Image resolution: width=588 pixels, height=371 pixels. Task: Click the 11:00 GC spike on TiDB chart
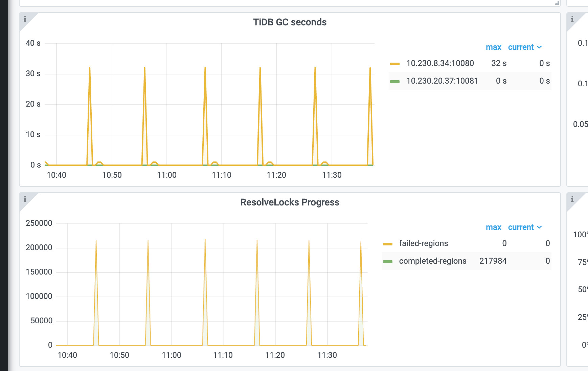click(205, 115)
